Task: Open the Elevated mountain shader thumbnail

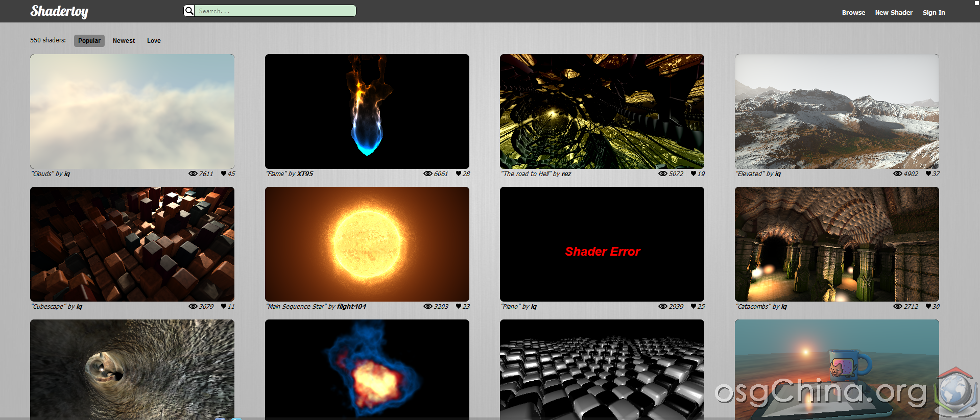Action: 837,111
